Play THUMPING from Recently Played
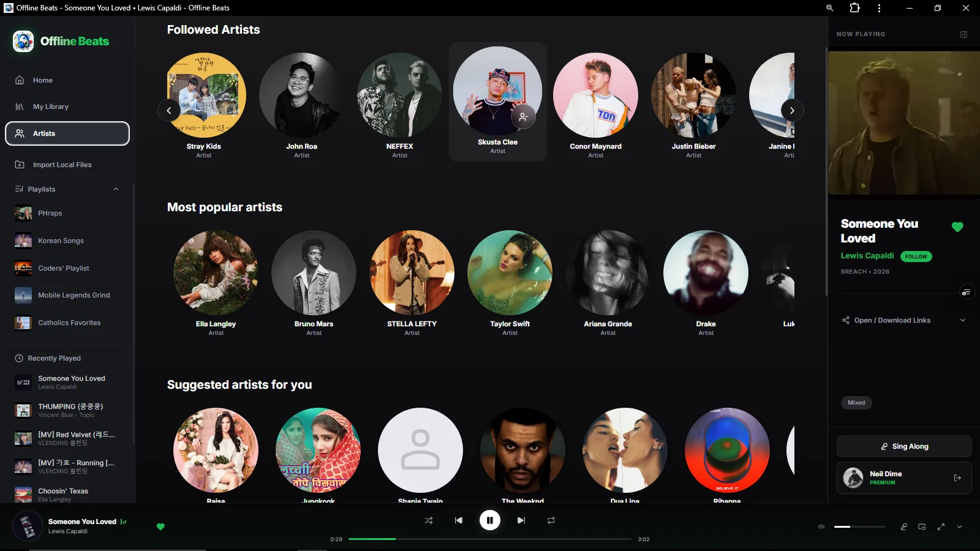 [67, 410]
